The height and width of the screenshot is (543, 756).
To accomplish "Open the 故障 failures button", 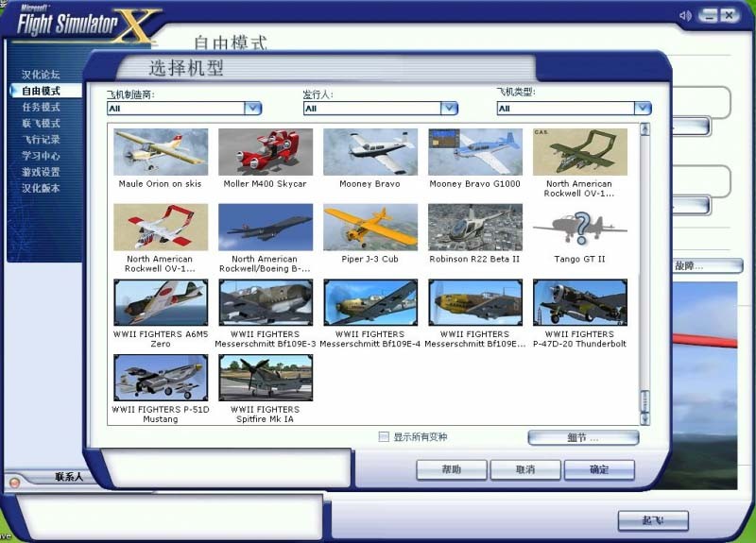I will click(x=707, y=266).
